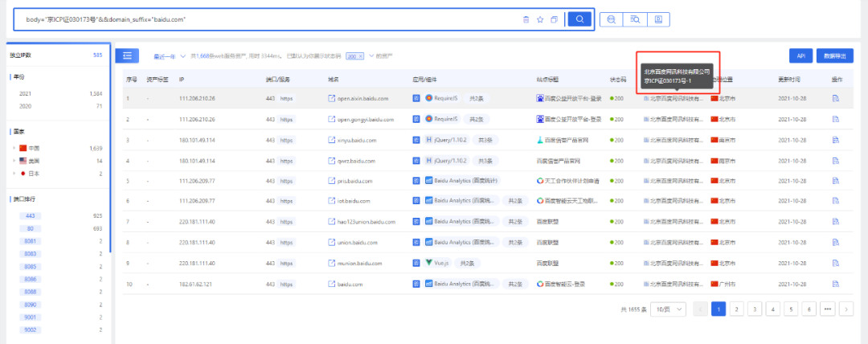Filter by port 8081 in ranking
This screenshot has width=868, height=344.
tap(31, 241)
